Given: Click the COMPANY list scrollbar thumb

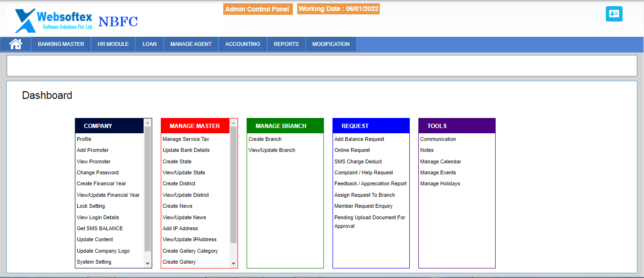Looking at the screenshot, I should click(147, 189).
